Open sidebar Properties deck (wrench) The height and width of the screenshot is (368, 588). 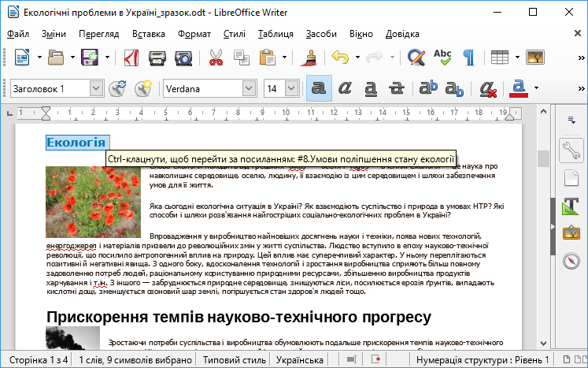click(571, 151)
